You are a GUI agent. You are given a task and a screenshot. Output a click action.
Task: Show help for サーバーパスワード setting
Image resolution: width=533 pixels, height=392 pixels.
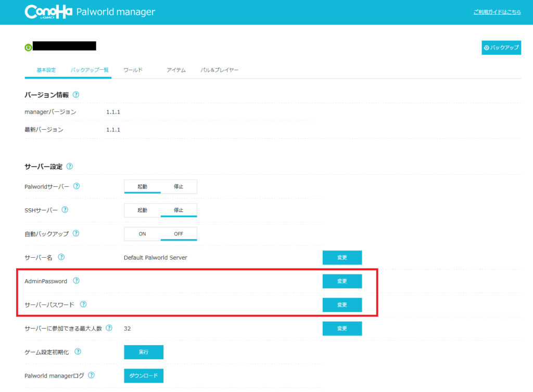pyautogui.click(x=83, y=305)
